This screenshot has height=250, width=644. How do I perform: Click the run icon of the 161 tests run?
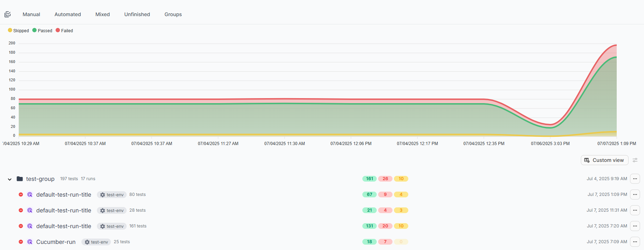click(x=30, y=226)
